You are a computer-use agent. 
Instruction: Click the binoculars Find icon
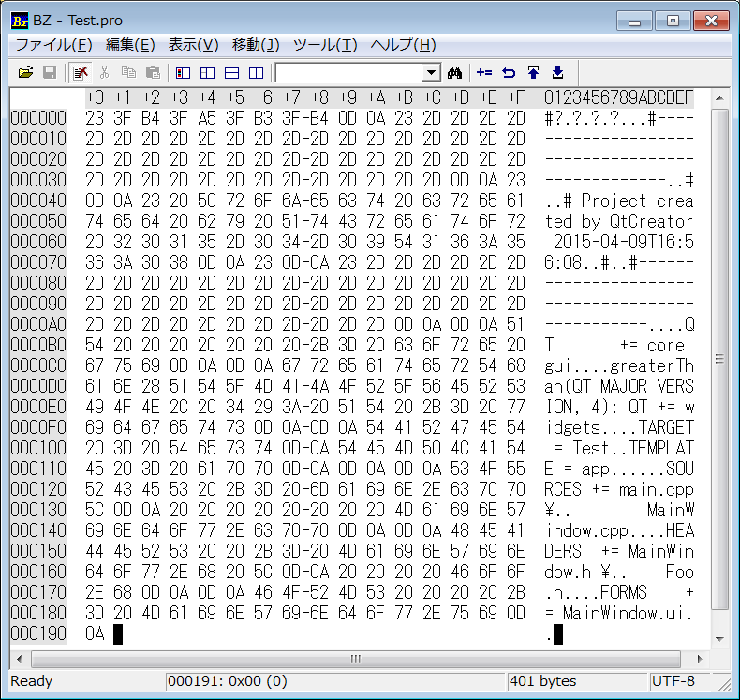[x=456, y=72]
